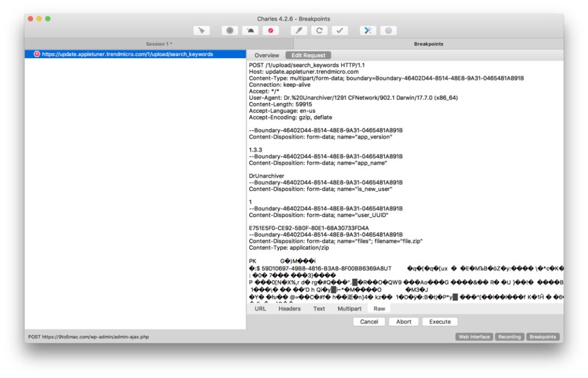Click the user UUID value E751E5F0-CE92
Screen dimensions: 588x378
coord(309,228)
